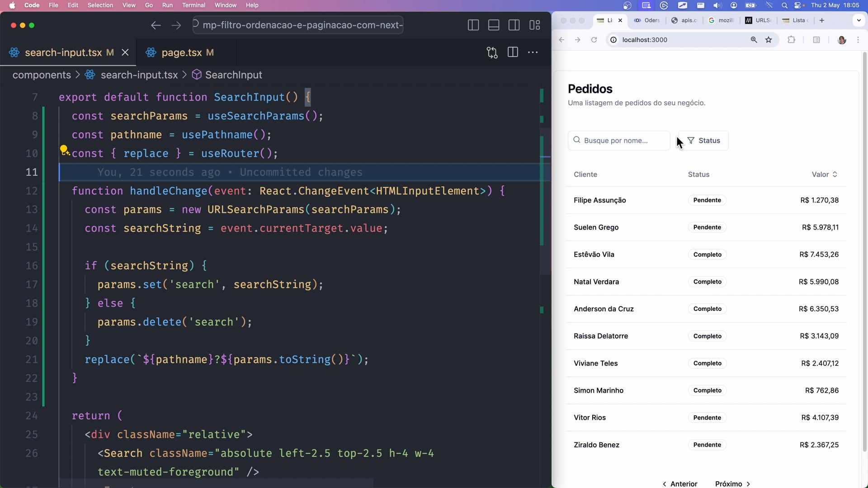The image size is (868, 488).
Task: Split the editor to the right
Action: tap(513, 52)
